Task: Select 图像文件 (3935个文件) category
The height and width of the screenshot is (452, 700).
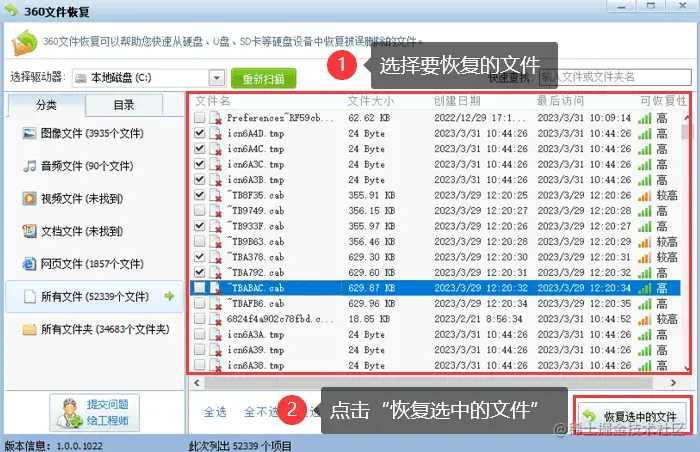Action: point(95,133)
